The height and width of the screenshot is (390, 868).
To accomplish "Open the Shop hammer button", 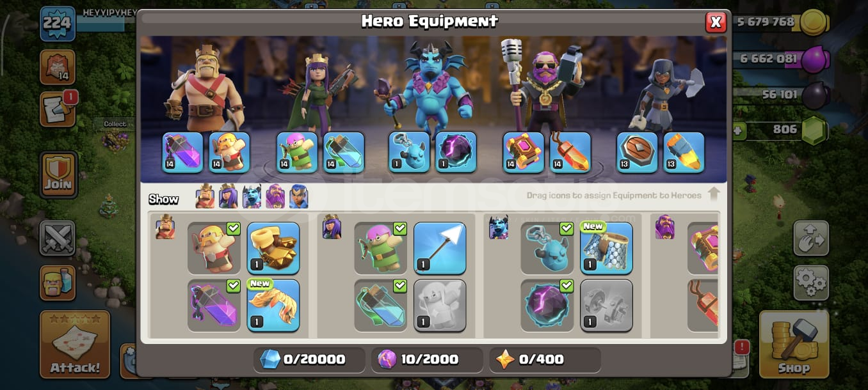I will (x=794, y=345).
